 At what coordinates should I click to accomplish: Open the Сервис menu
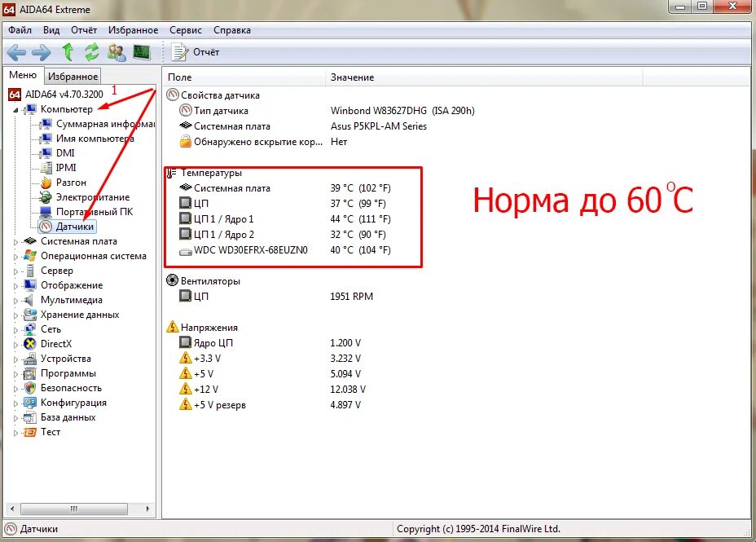point(186,30)
